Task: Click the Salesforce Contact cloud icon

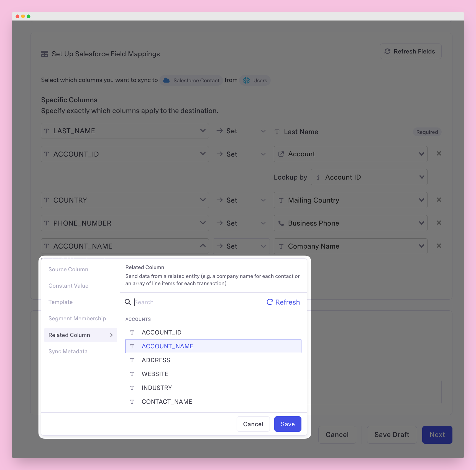Action: 167,80
